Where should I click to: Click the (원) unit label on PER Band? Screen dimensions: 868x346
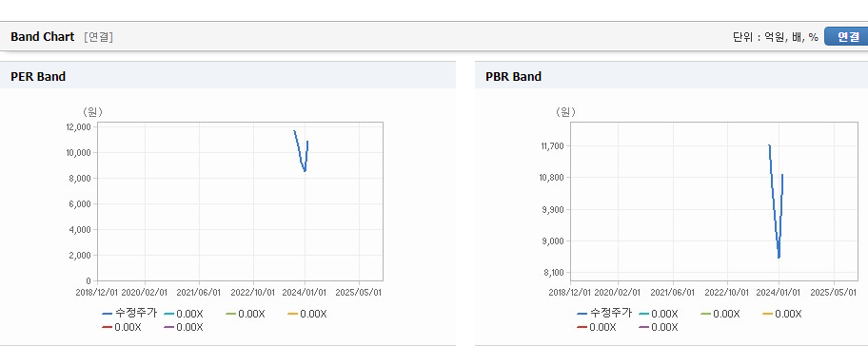[x=92, y=112]
